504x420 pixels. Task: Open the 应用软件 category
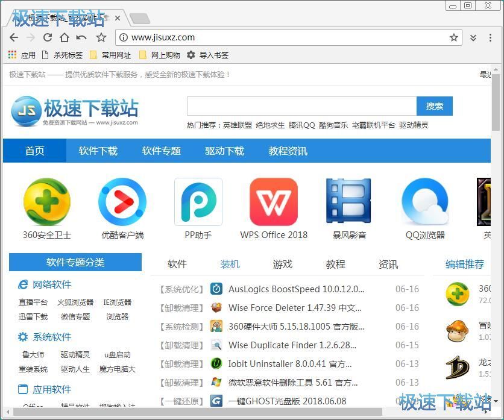(x=45, y=389)
